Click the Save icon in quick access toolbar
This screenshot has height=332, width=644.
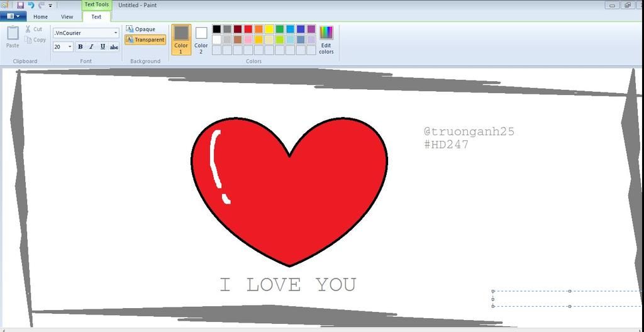[x=20, y=5]
